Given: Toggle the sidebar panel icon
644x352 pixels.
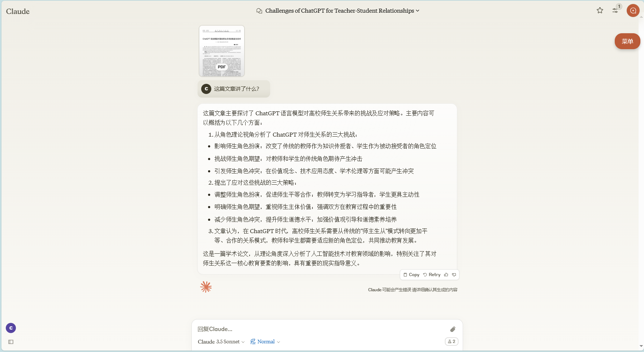Looking at the screenshot, I should [x=11, y=342].
